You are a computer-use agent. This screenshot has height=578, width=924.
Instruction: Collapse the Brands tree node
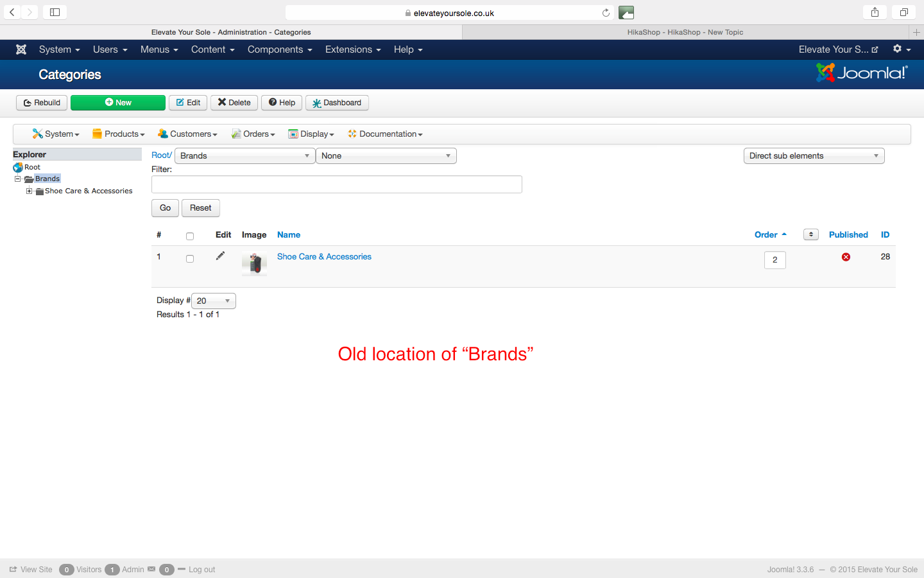pyautogui.click(x=18, y=179)
